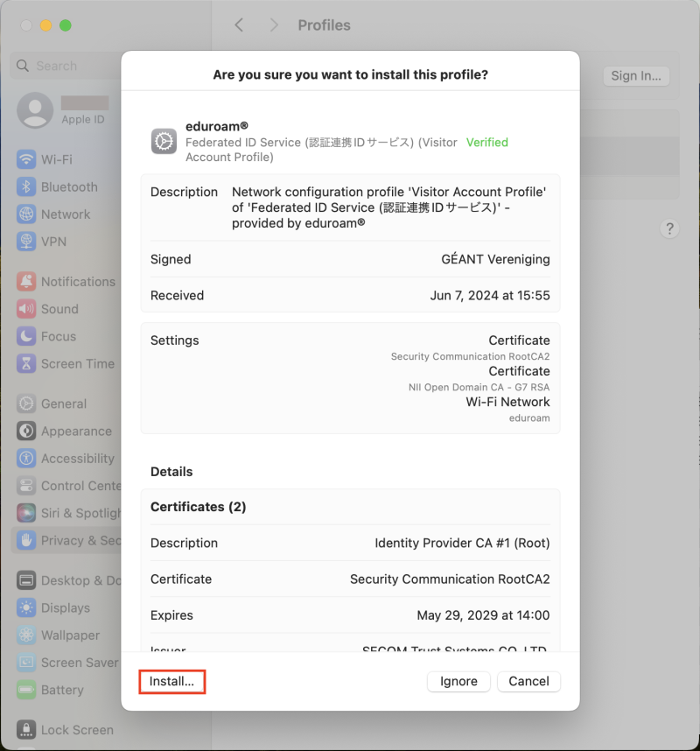Click the green zoom window button

pos(66,25)
